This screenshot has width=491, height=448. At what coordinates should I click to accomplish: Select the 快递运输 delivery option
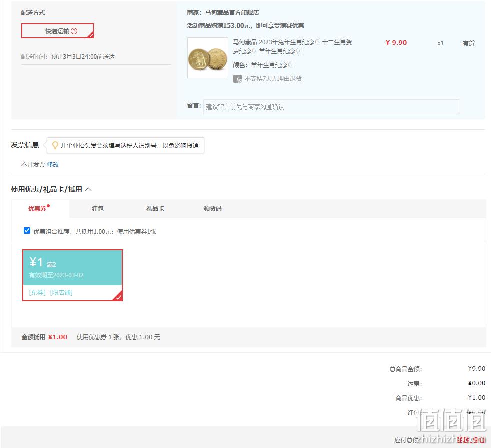(x=57, y=31)
